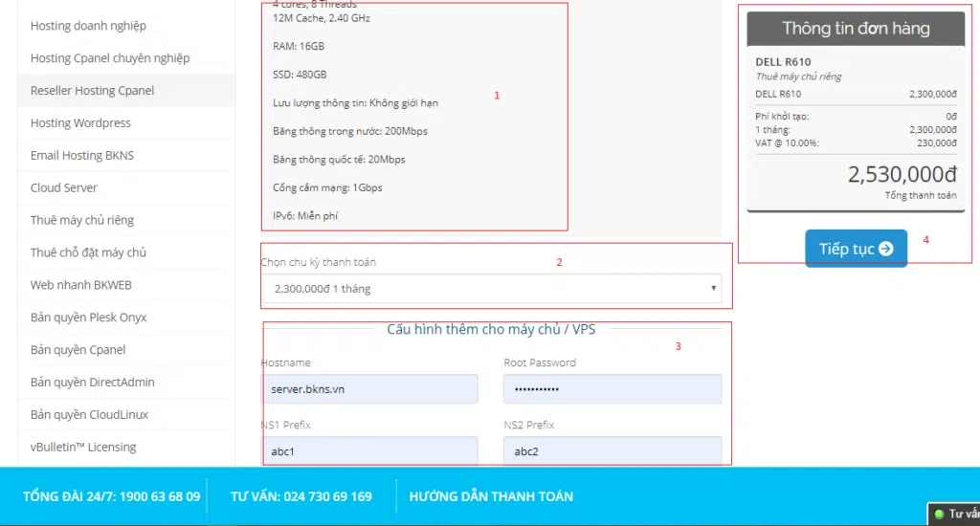Open Cloud Server sidebar item

point(126,188)
